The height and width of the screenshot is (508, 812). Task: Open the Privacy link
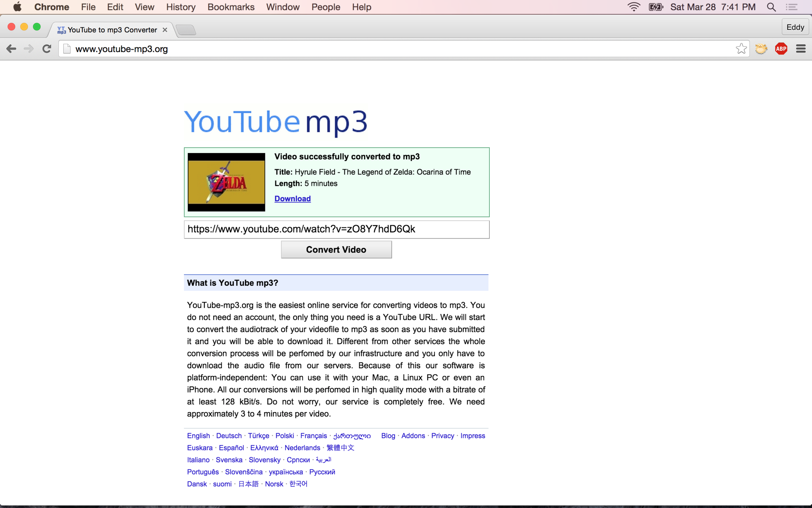pyautogui.click(x=442, y=436)
